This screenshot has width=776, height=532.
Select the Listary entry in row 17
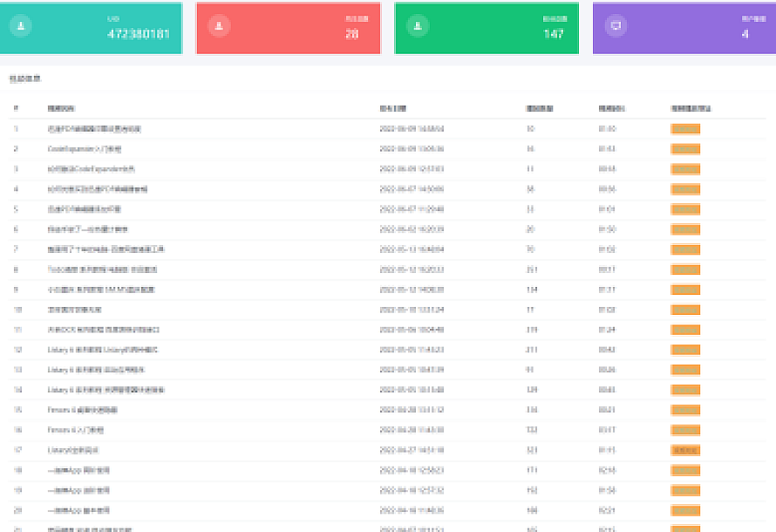point(73,450)
